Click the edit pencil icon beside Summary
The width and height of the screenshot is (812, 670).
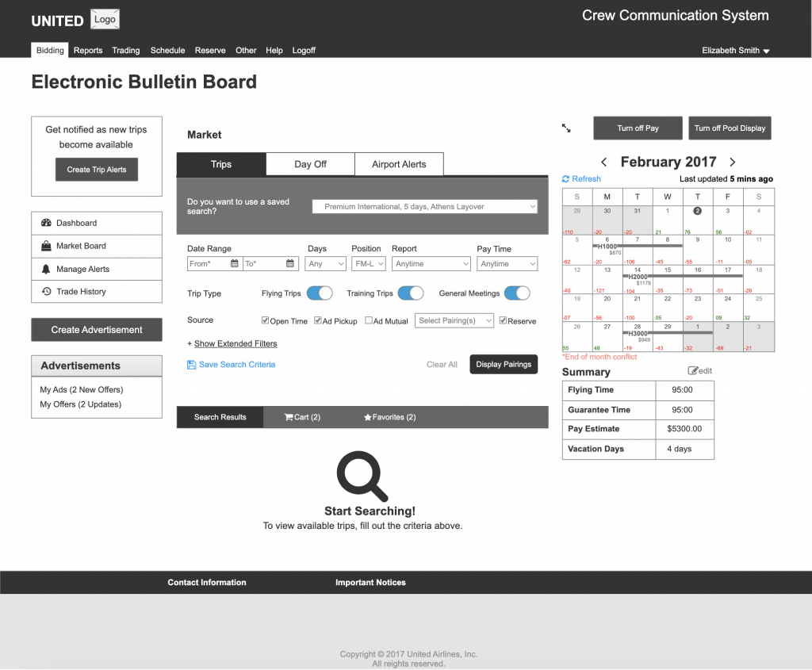pyautogui.click(x=693, y=371)
